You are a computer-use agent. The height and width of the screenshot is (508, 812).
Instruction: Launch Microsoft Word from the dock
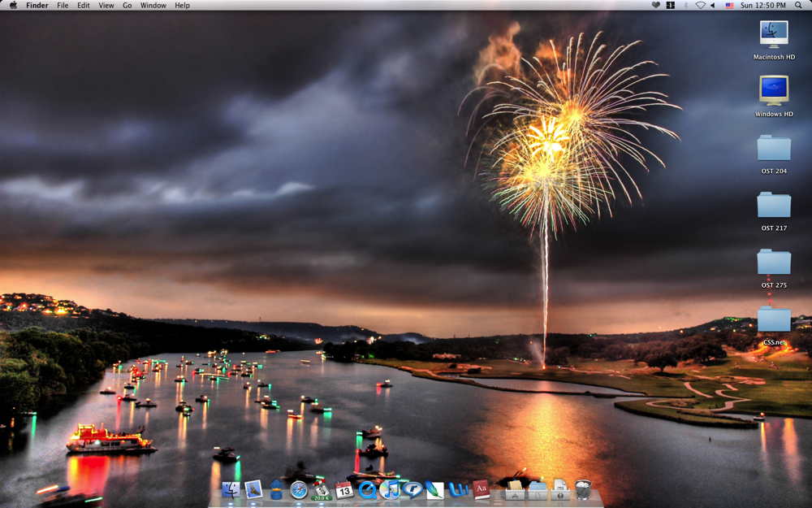click(458, 489)
